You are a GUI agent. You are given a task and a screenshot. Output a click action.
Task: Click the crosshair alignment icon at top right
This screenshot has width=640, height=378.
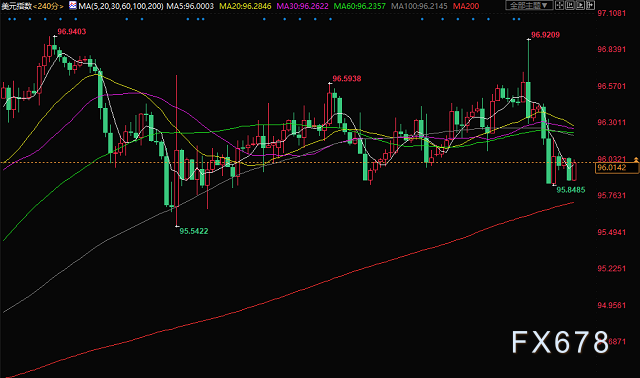pos(560,5)
